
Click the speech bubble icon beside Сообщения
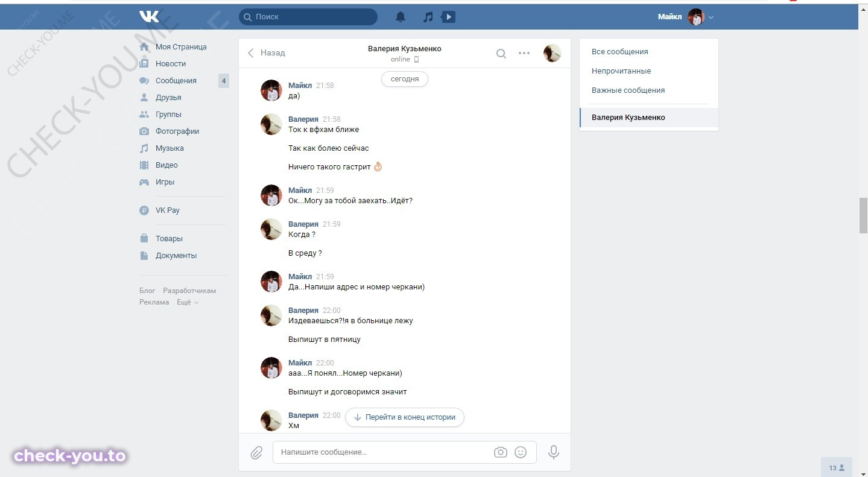click(x=144, y=81)
